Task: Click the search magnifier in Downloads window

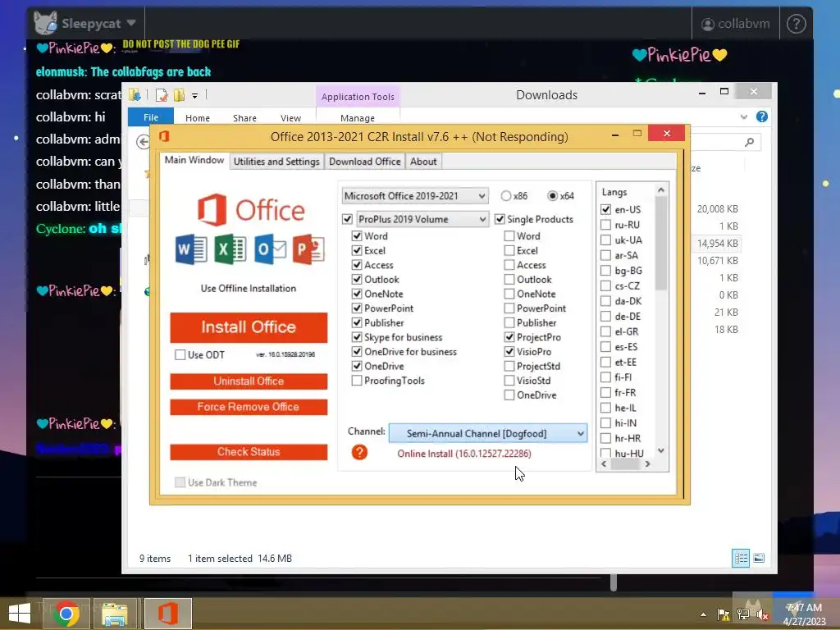Action: pyautogui.click(x=750, y=142)
